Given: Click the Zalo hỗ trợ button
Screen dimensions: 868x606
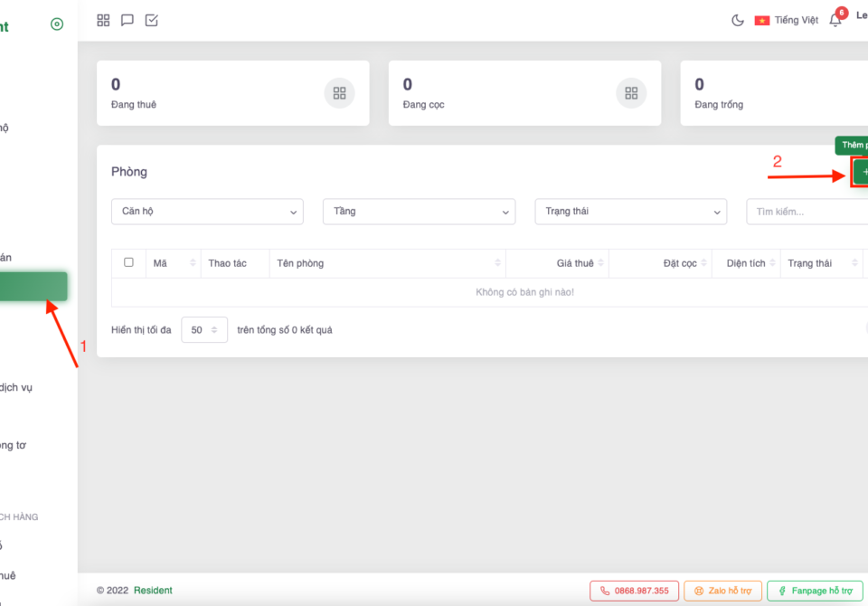Looking at the screenshot, I should (x=722, y=591).
